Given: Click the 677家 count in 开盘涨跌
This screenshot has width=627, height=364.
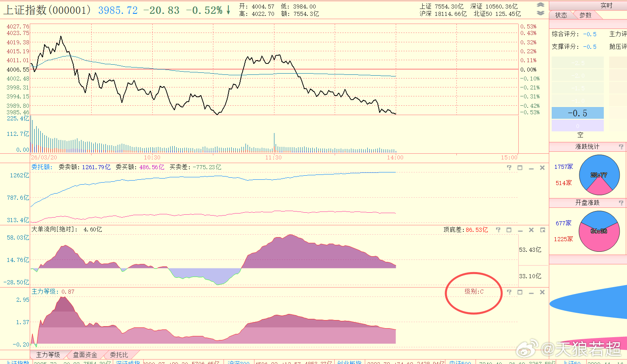Looking at the screenshot, I should coord(563,223).
